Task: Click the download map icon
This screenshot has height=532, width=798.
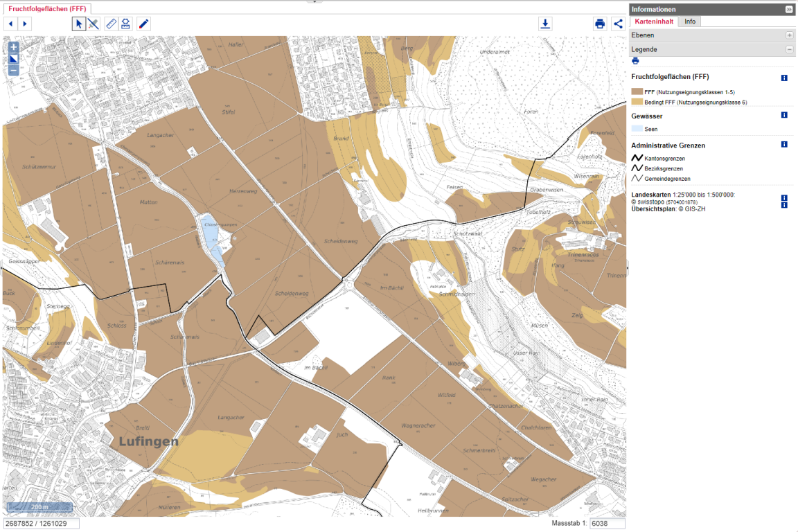Action: click(x=545, y=24)
